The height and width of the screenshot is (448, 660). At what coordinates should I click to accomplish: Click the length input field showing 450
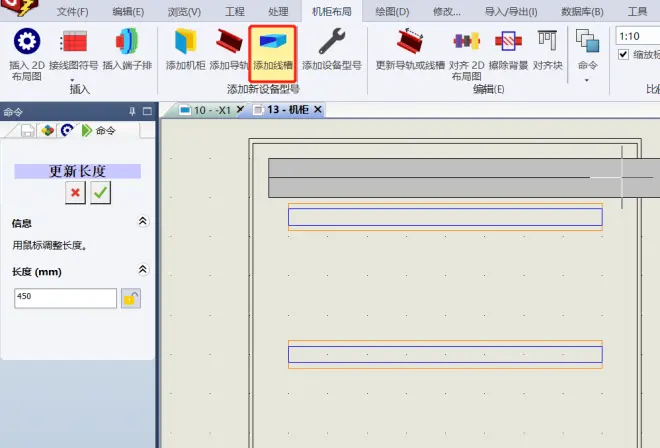coord(65,298)
